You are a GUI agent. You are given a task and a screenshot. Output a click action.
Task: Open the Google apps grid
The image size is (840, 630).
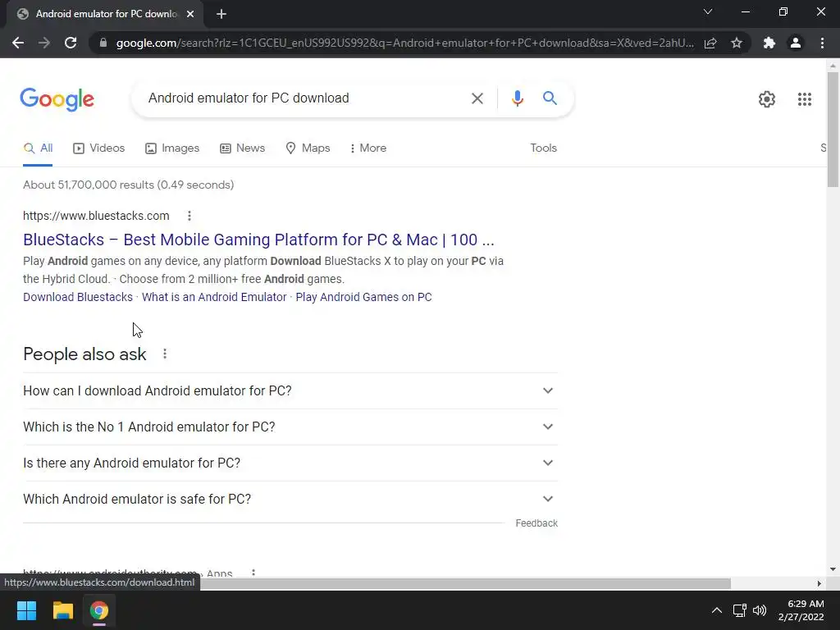pos(804,99)
